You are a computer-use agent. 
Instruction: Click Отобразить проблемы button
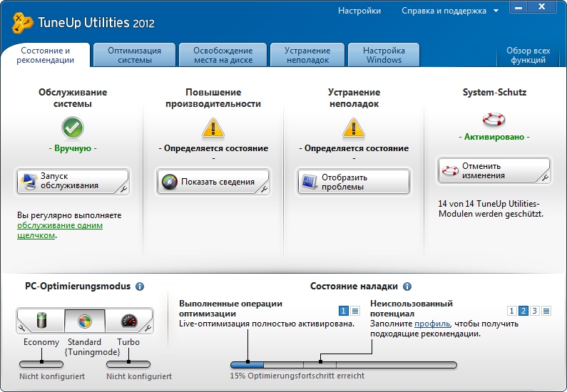[354, 181]
